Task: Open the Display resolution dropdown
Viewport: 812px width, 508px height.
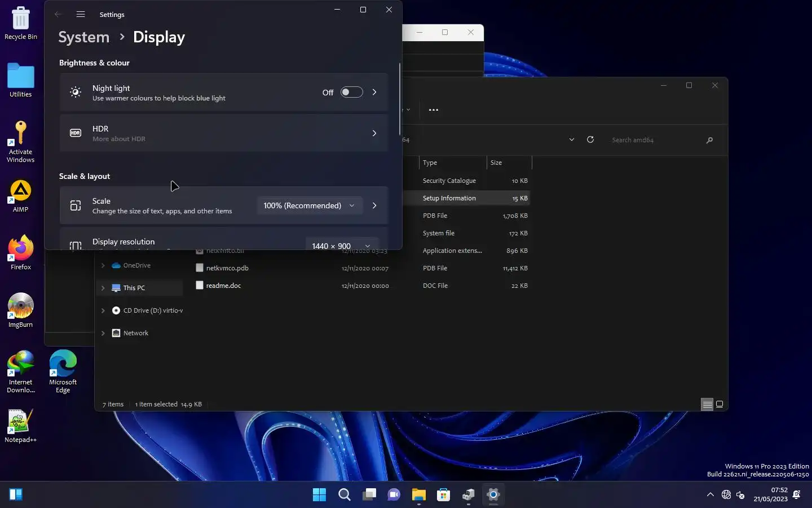Action: (341, 245)
